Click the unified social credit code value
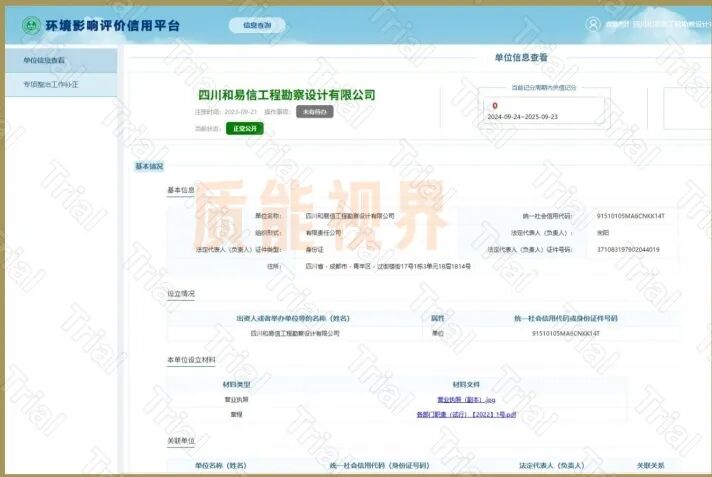The height and width of the screenshot is (477, 712). 630,215
